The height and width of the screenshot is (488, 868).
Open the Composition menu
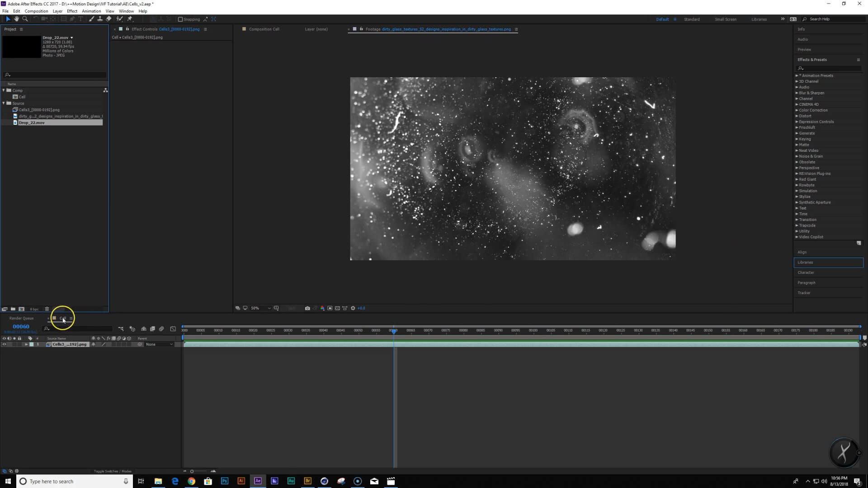[36, 11]
